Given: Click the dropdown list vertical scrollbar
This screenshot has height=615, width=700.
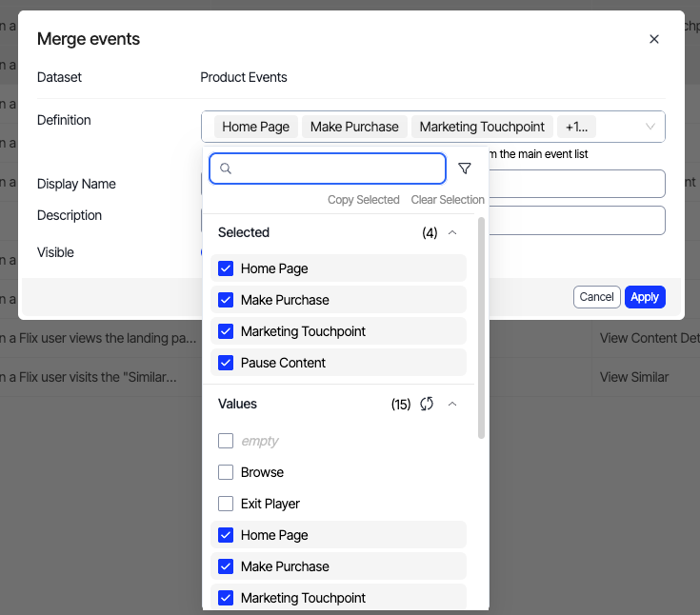Looking at the screenshot, I should (481, 328).
